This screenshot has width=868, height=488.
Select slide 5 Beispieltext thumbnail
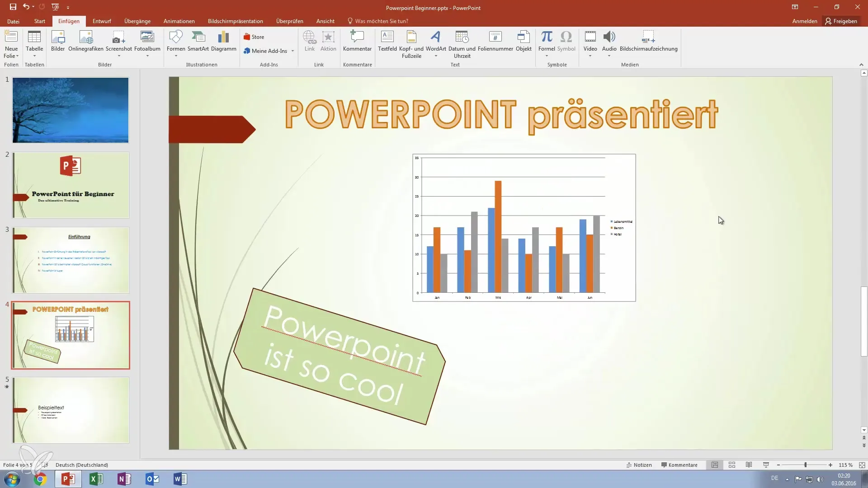coord(71,410)
